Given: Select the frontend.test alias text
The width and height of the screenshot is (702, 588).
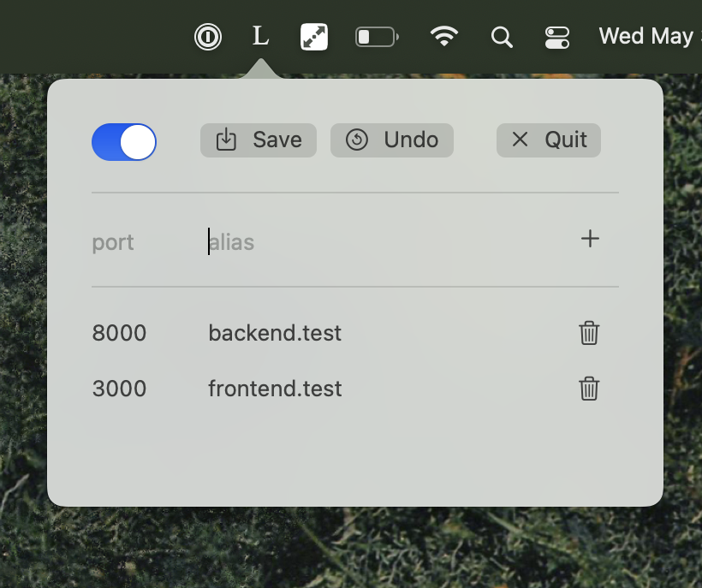Looking at the screenshot, I should point(275,389).
